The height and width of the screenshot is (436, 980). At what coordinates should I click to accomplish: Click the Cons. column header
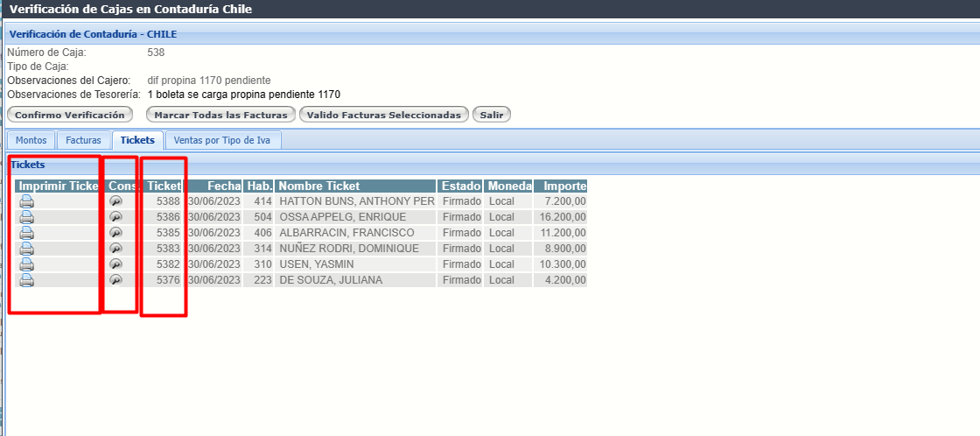click(x=123, y=186)
